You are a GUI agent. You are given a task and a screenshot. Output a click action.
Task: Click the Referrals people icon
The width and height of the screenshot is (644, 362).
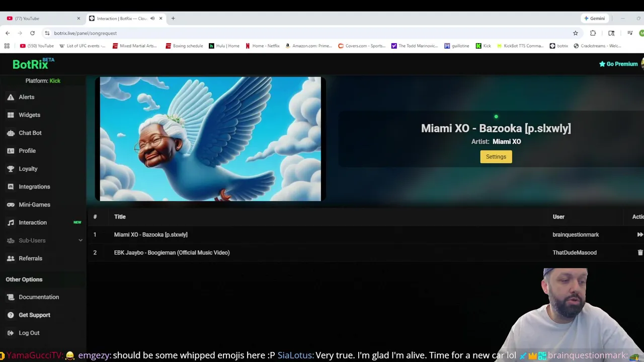pos(11,258)
